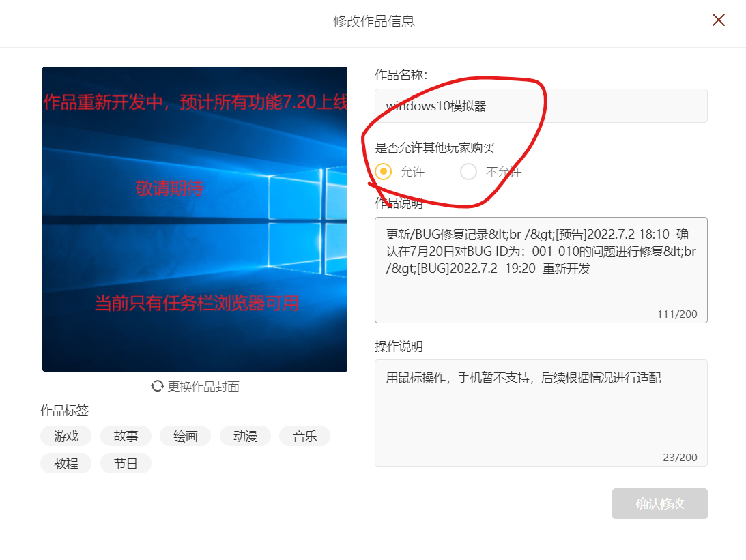
Task: Select the 节日 tag
Action: (126, 464)
